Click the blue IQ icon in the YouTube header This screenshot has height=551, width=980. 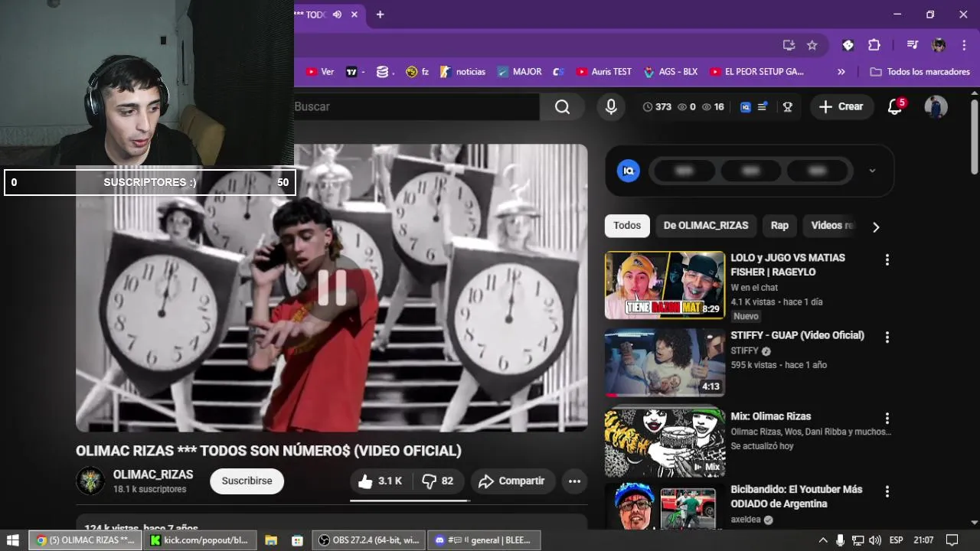[746, 107]
